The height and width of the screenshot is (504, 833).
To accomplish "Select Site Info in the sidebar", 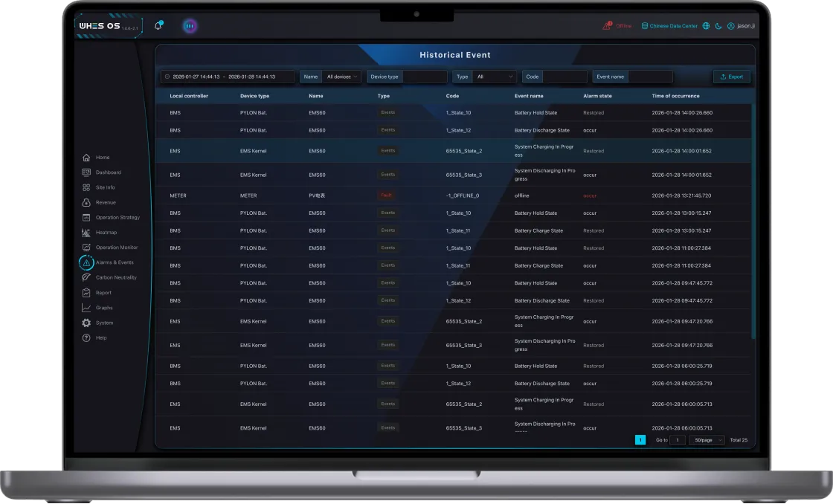I will point(105,187).
